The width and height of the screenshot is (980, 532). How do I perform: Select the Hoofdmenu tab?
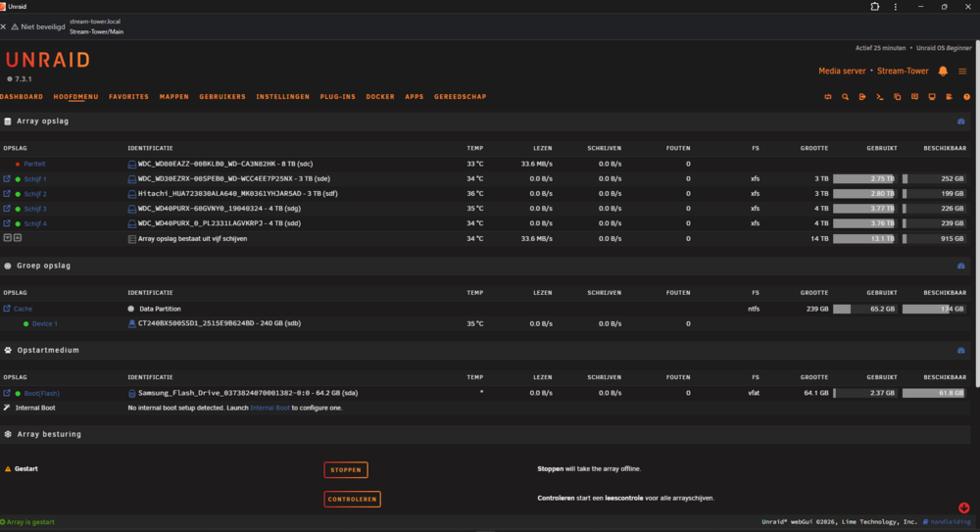75,97
